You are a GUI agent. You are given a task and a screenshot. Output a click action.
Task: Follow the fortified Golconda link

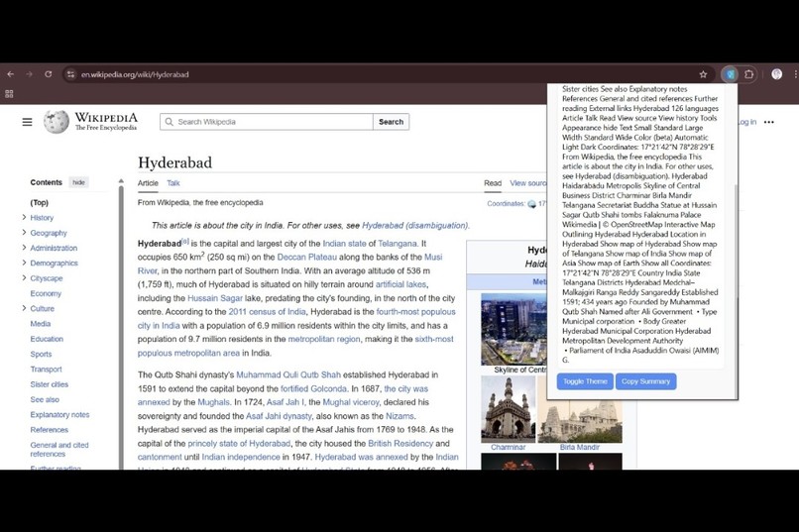coord(313,389)
